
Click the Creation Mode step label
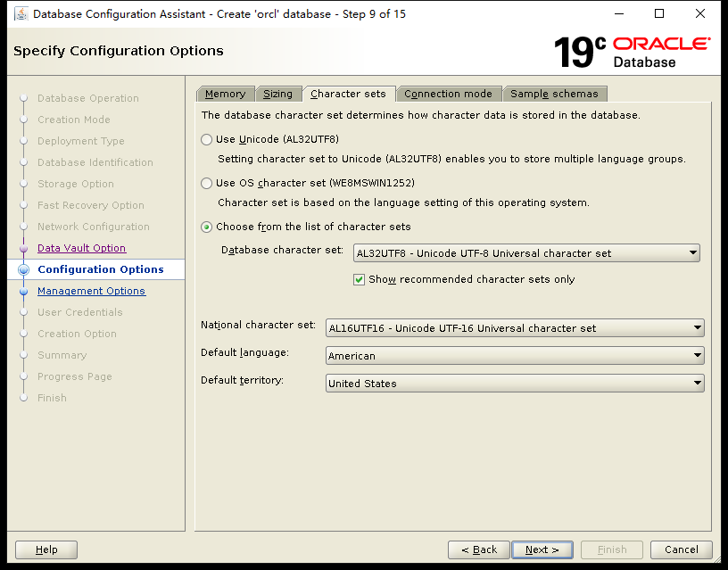coord(74,120)
